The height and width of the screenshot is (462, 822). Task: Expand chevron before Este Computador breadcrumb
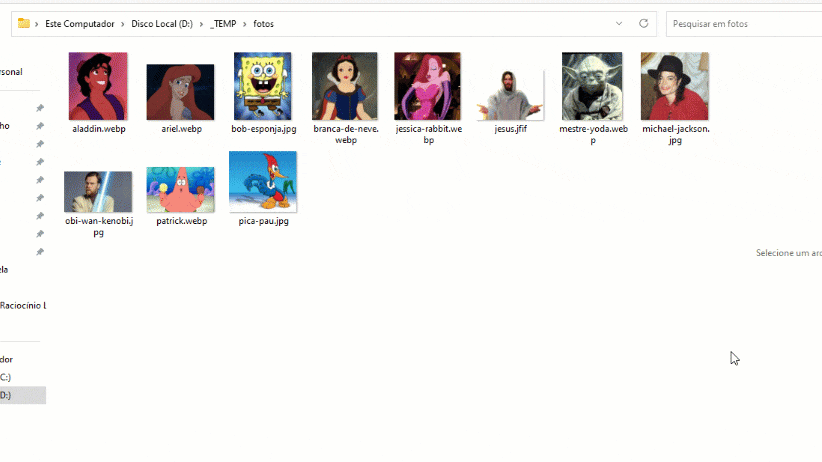coord(37,24)
